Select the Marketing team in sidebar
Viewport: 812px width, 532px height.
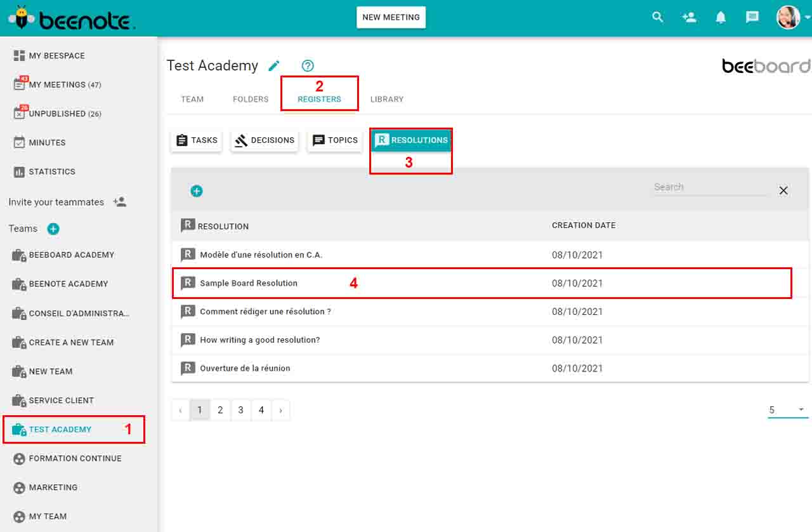coord(53,488)
